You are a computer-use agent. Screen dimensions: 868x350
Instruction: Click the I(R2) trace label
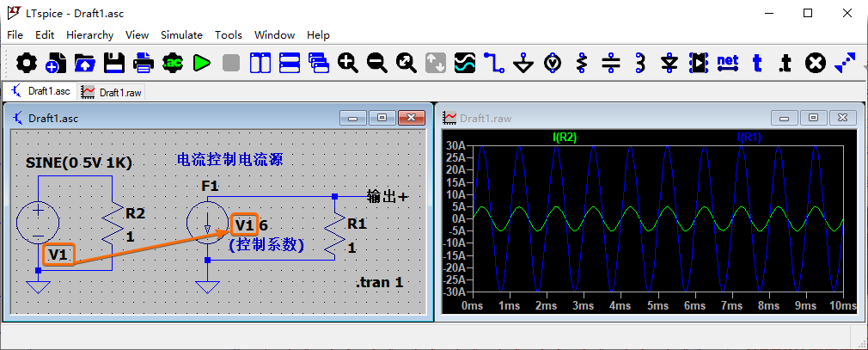[x=565, y=138]
